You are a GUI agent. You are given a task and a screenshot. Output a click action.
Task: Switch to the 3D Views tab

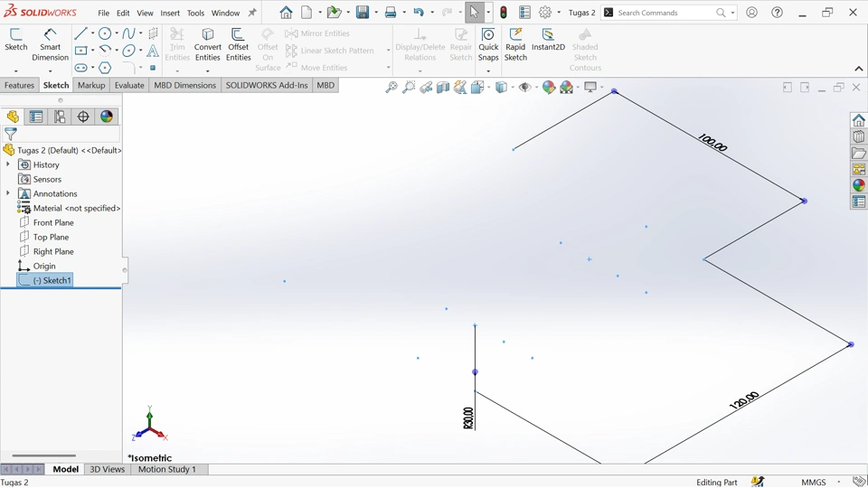[108, 469]
